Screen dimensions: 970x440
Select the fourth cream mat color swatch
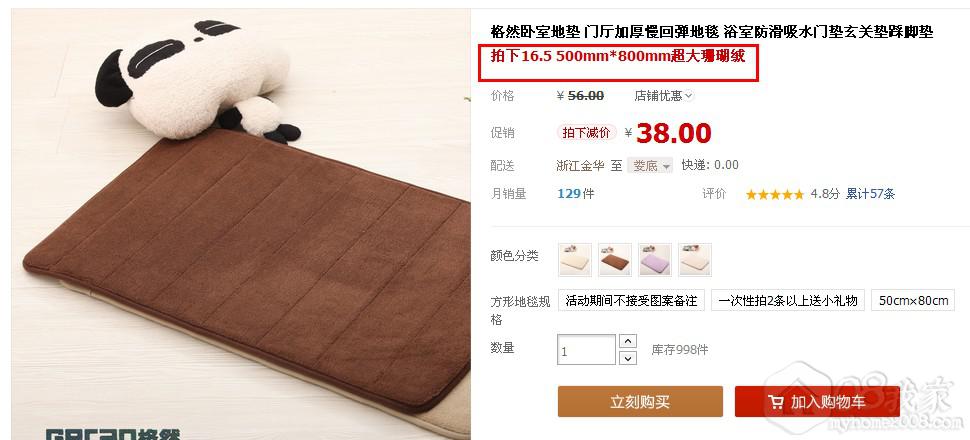click(x=695, y=259)
